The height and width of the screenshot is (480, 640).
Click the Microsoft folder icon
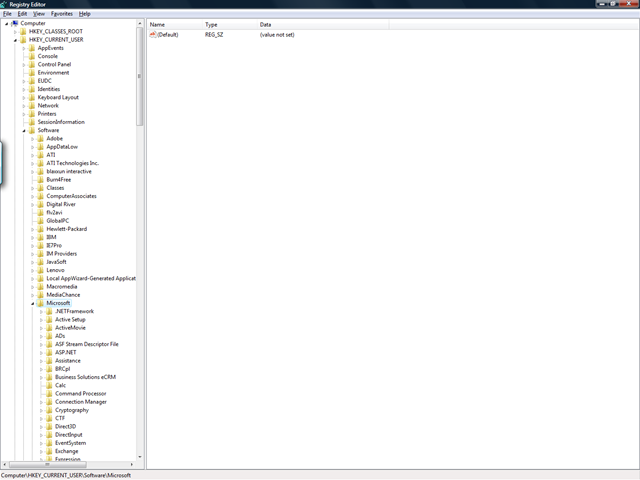(x=40, y=303)
